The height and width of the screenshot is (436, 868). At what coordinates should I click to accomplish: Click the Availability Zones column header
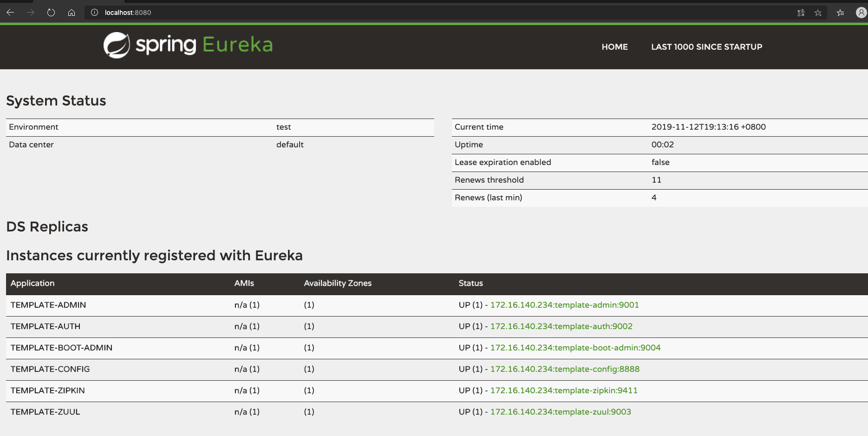click(338, 284)
